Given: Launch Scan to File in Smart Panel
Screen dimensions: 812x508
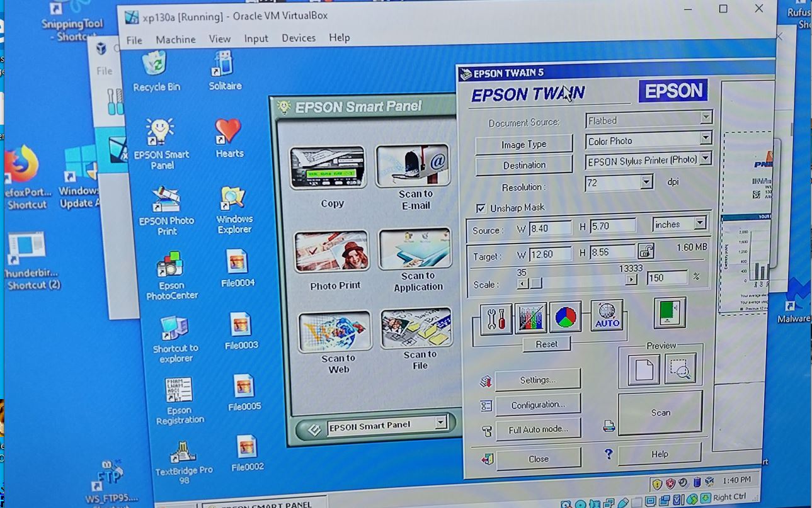Looking at the screenshot, I should pyautogui.click(x=416, y=328).
